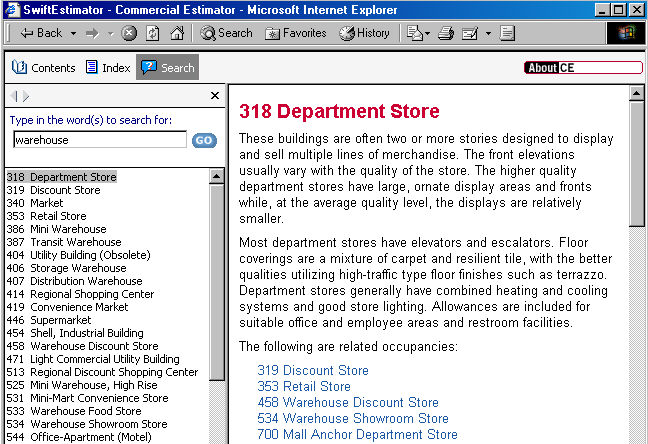Select result 531 Mini-Mart Convenience Store
The height and width of the screenshot is (444, 648).
pyautogui.click(x=88, y=398)
